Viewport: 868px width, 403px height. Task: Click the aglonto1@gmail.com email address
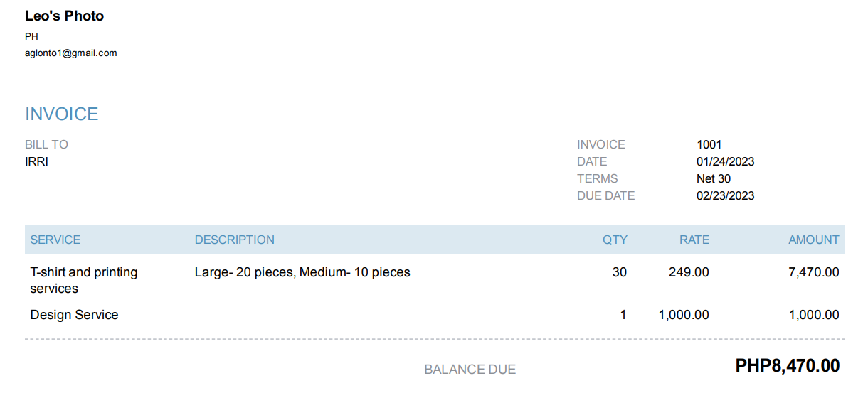(x=71, y=53)
